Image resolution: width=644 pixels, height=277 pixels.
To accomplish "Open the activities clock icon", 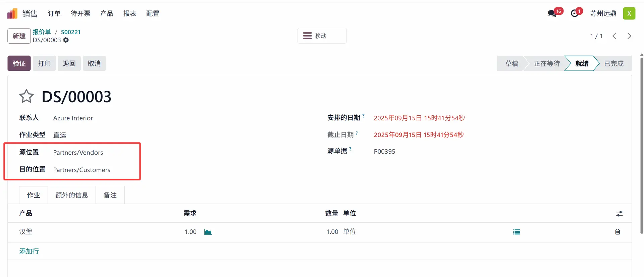I will pos(575,13).
